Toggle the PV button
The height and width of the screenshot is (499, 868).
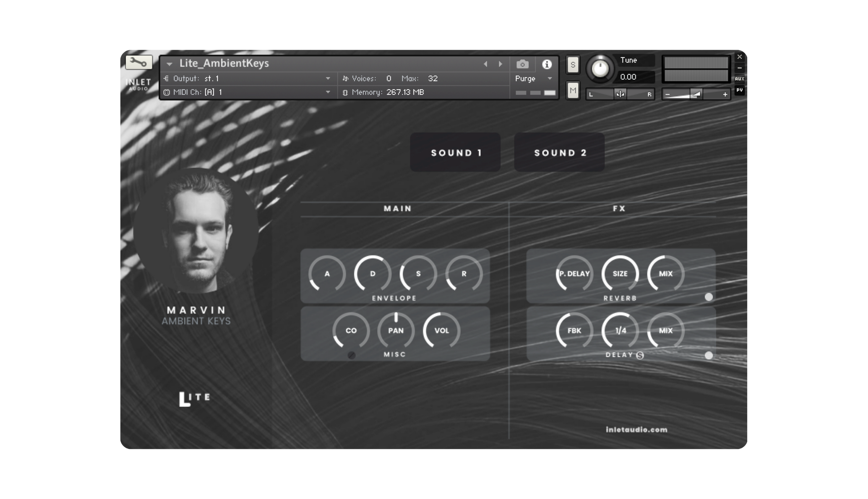(x=740, y=90)
